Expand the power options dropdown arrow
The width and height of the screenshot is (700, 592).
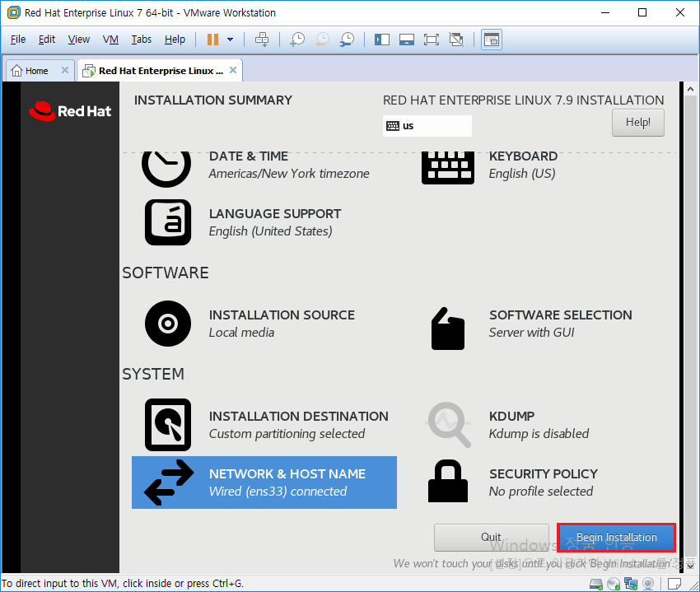231,40
